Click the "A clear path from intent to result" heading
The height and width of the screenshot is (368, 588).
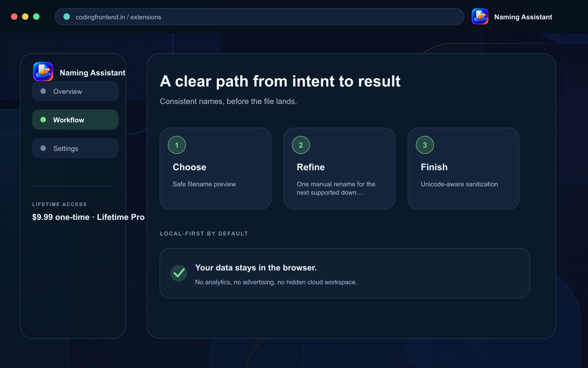click(280, 81)
